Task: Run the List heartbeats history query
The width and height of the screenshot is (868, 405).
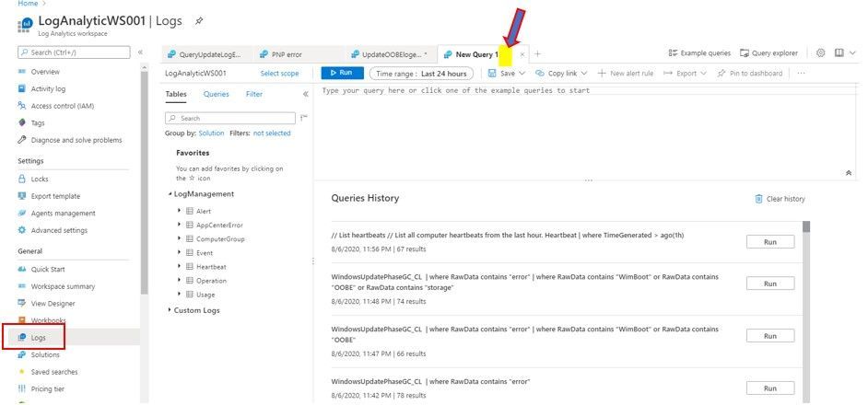Action: (x=770, y=242)
